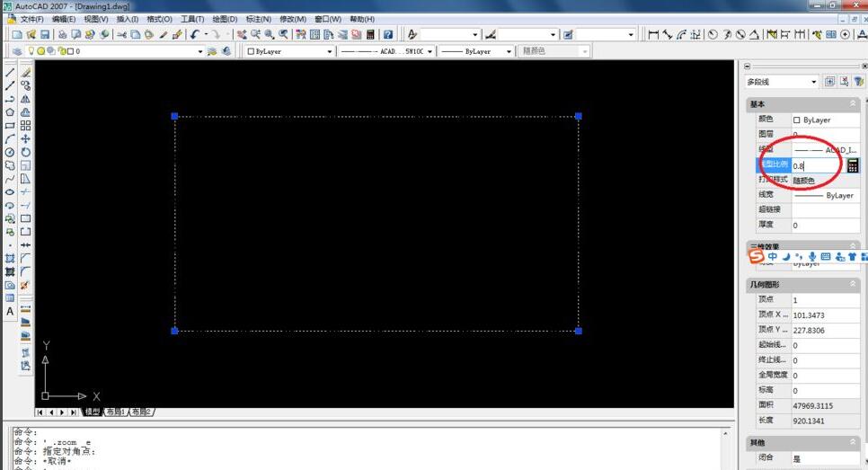Viewport: 868px width, 470px height.
Task: Open the table style dropdown
Action: pos(631,34)
